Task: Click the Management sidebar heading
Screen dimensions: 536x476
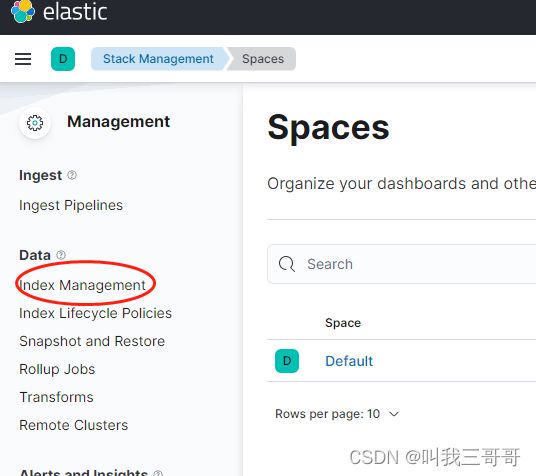Action: coord(119,122)
